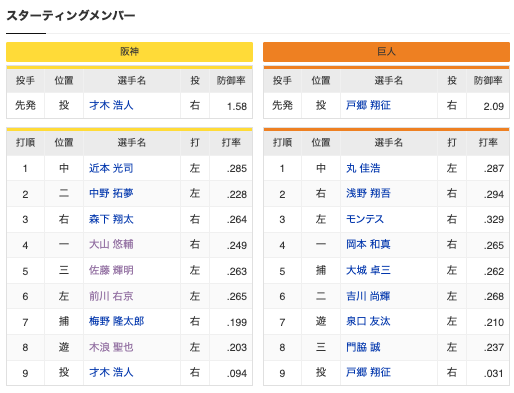
Task: Open player page for 近本 光司
Action: (111, 168)
